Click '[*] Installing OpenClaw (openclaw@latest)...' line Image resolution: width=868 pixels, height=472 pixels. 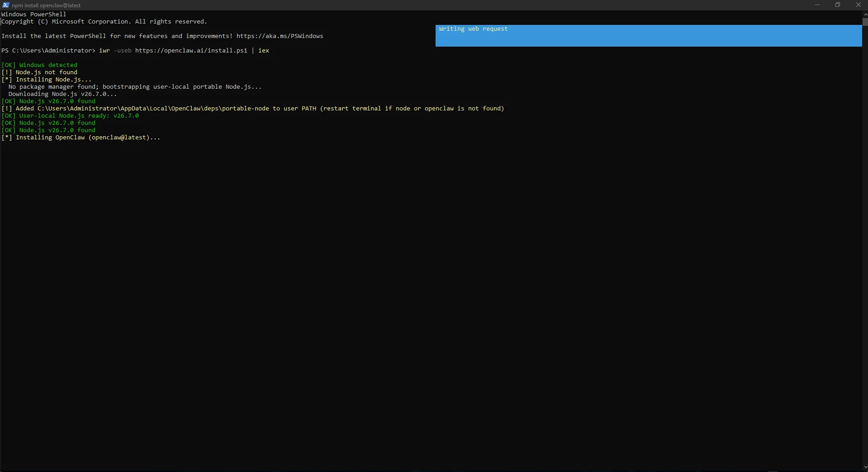(x=81, y=138)
